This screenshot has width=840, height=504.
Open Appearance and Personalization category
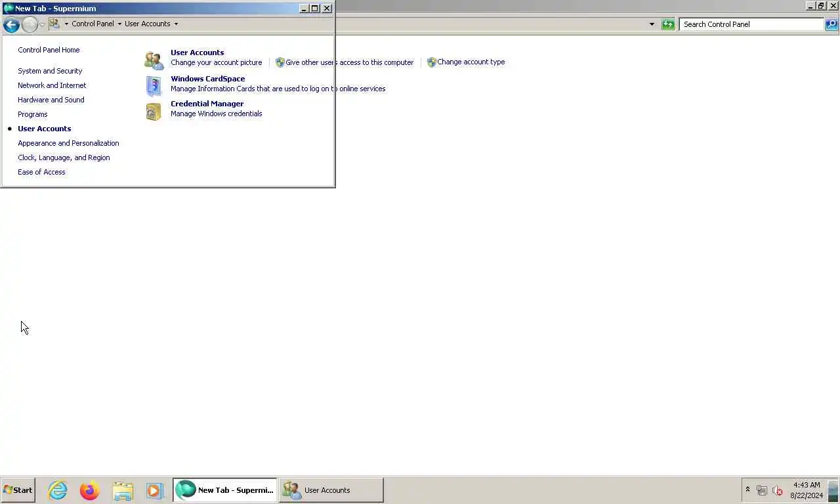pyautogui.click(x=68, y=143)
